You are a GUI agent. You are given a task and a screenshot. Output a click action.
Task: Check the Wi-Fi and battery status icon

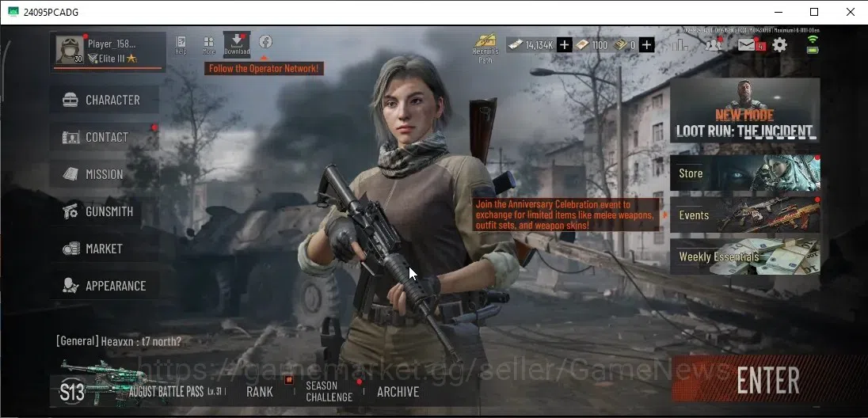813,44
